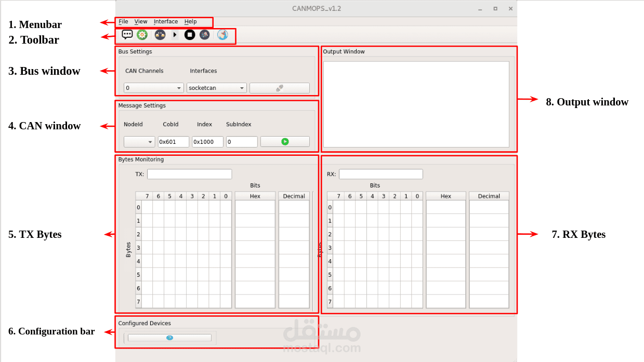Click the green send button in Message Settings

pyautogui.click(x=285, y=142)
